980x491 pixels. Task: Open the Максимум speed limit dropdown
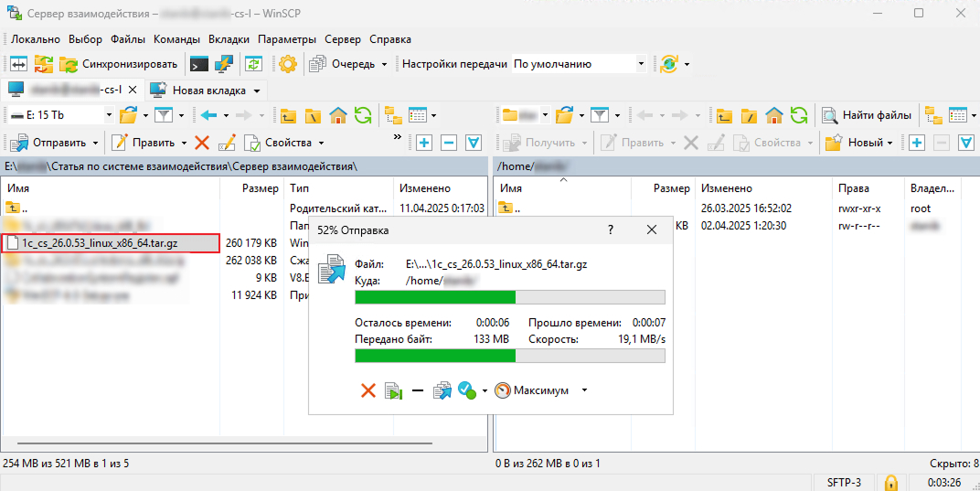[541, 391]
